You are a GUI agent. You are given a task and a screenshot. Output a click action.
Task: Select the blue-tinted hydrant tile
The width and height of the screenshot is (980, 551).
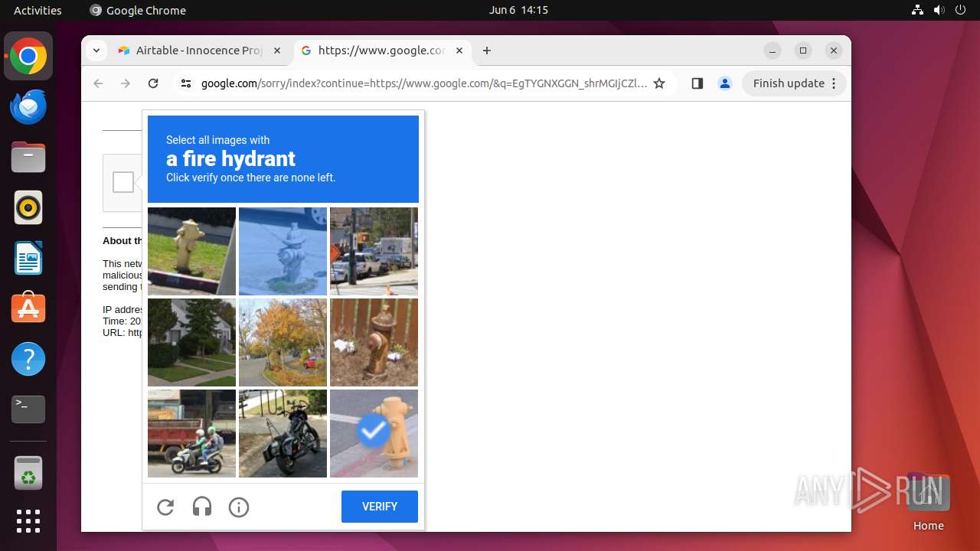(x=283, y=251)
